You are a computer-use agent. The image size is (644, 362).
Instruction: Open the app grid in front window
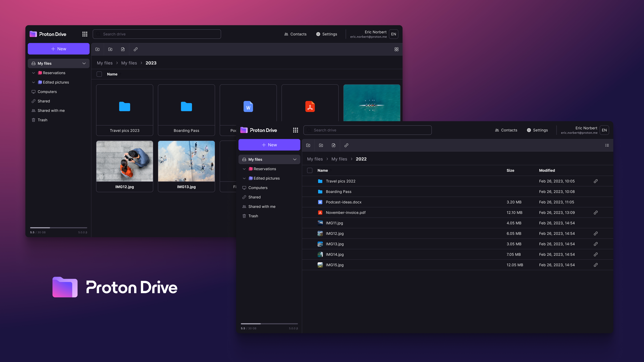pyautogui.click(x=296, y=130)
